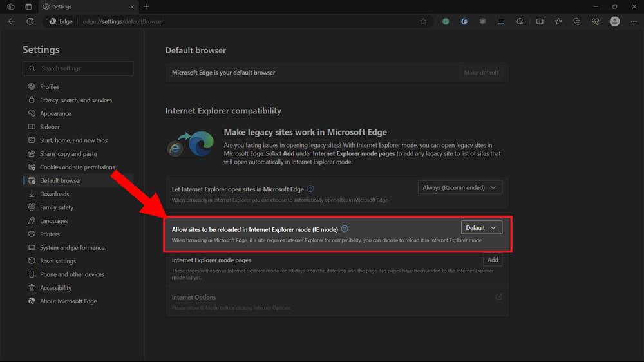Click the Edge site identity button
Screen dimensions: 644x362
tap(61, 21)
